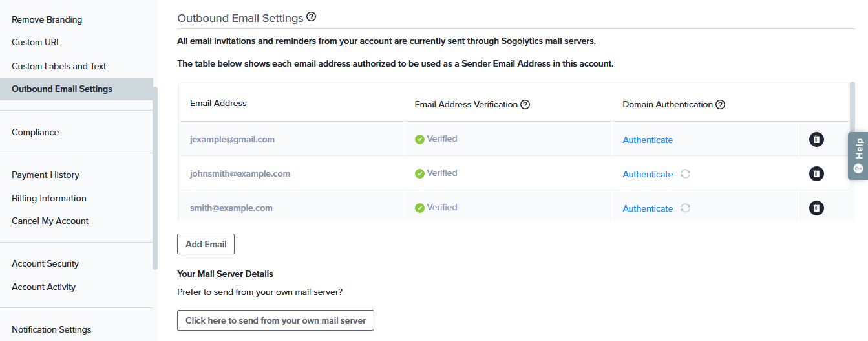
Task: Open the Help side tab
Action: pos(858,156)
